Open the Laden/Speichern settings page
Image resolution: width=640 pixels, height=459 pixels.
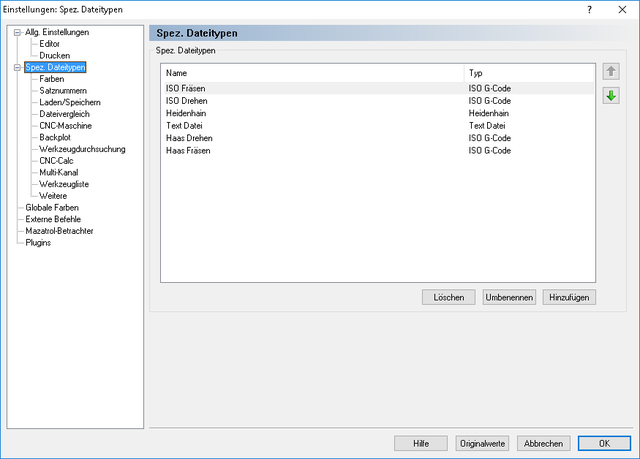coord(70,102)
